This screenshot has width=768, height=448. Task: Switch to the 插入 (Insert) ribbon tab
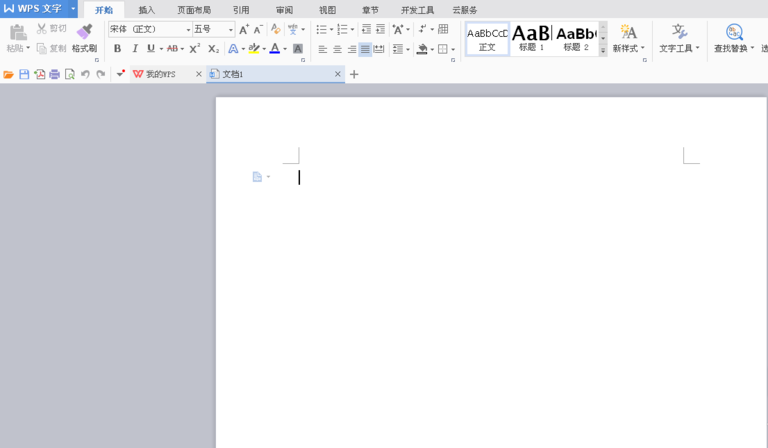tap(146, 10)
